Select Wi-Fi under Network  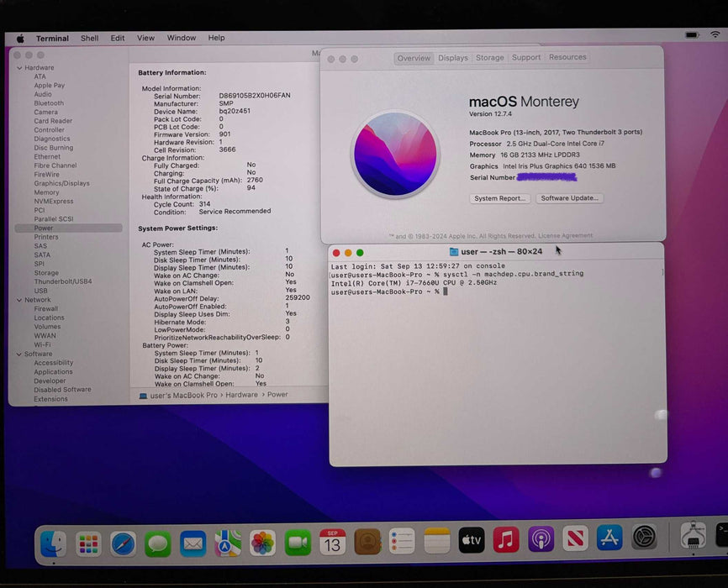42,344
